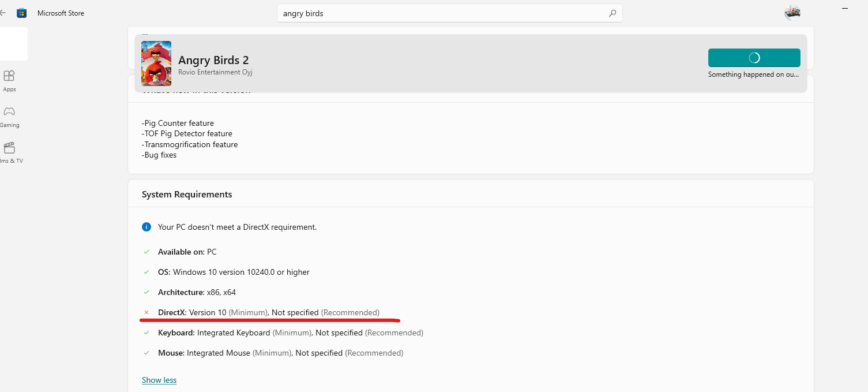The image size is (868, 392).
Task: Open the Gaming section in the sidebar
Action: click(9, 117)
